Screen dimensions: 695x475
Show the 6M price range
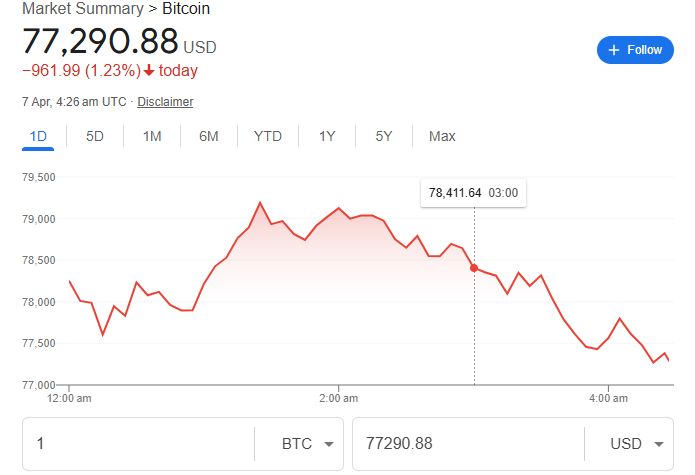click(x=209, y=136)
